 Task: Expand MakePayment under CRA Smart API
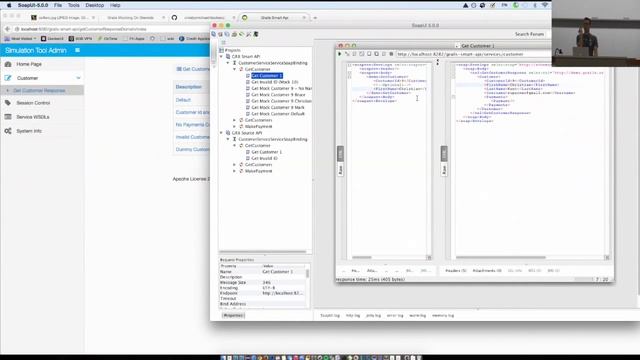pyautogui.click(x=235, y=127)
